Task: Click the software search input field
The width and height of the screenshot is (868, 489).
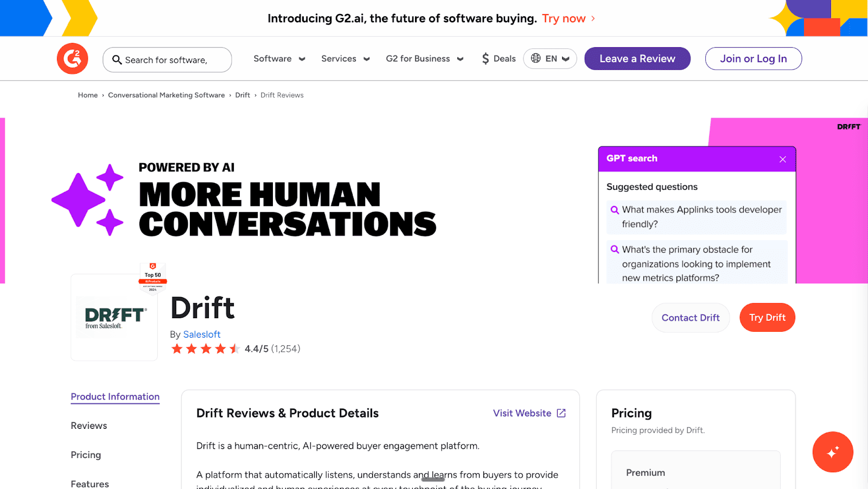Action: (x=168, y=60)
